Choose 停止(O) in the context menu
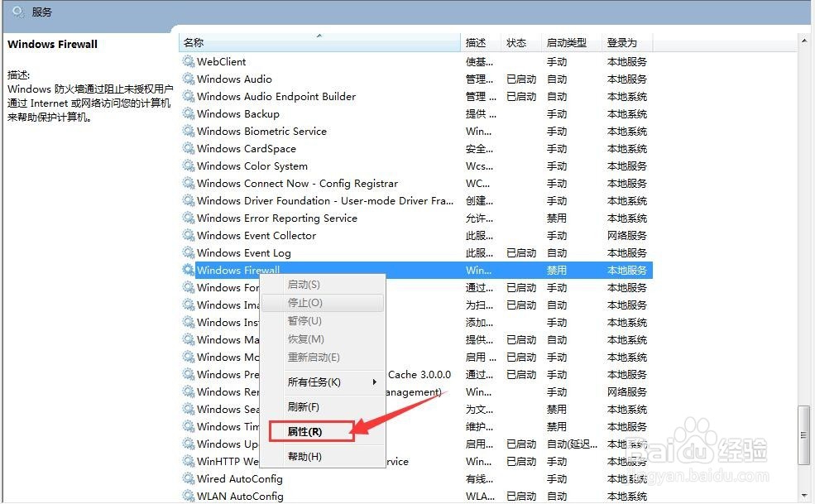The width and height of the screenshot is (815, 504). click(322, 303)
